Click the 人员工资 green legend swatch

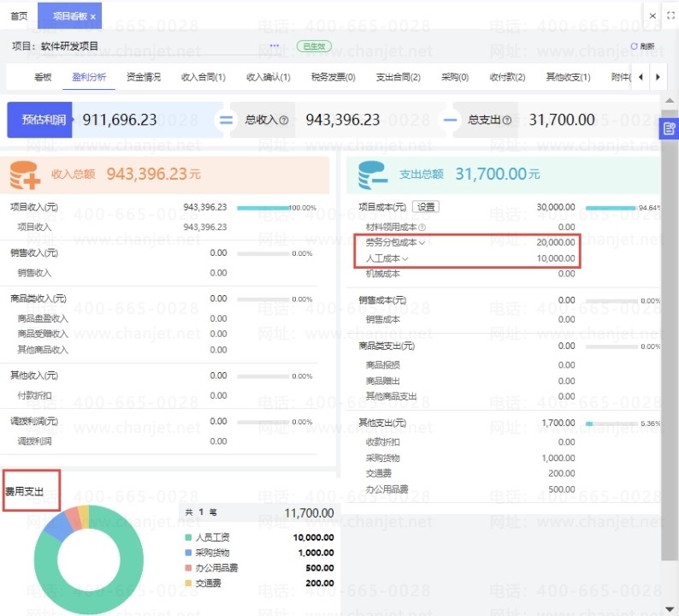(188, 537)
